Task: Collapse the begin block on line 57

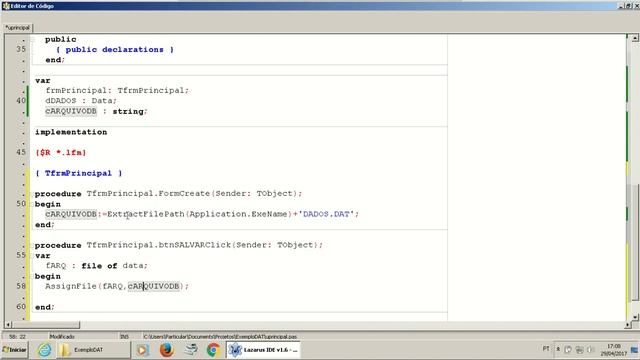Action: click(32, 276)
